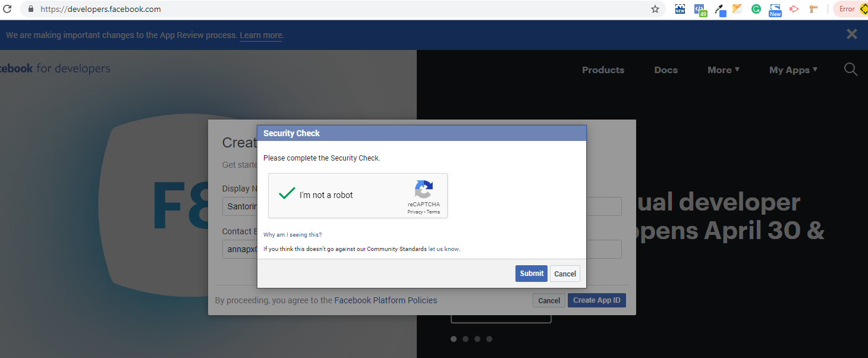Reload the page with the refresh icon
This screenshot has width=868, height=358.
coord(7,9)
